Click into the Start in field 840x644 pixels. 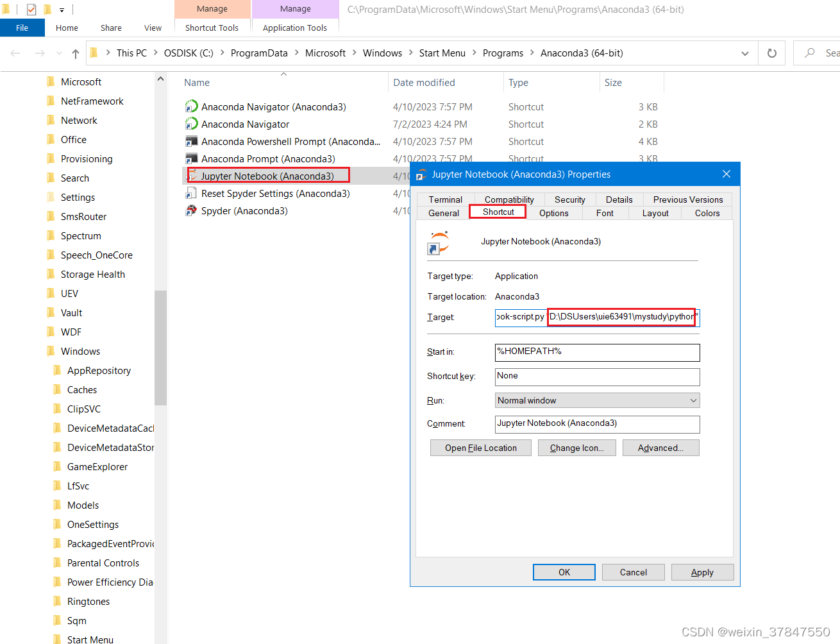pyautogui.click(x=598, y=352)
